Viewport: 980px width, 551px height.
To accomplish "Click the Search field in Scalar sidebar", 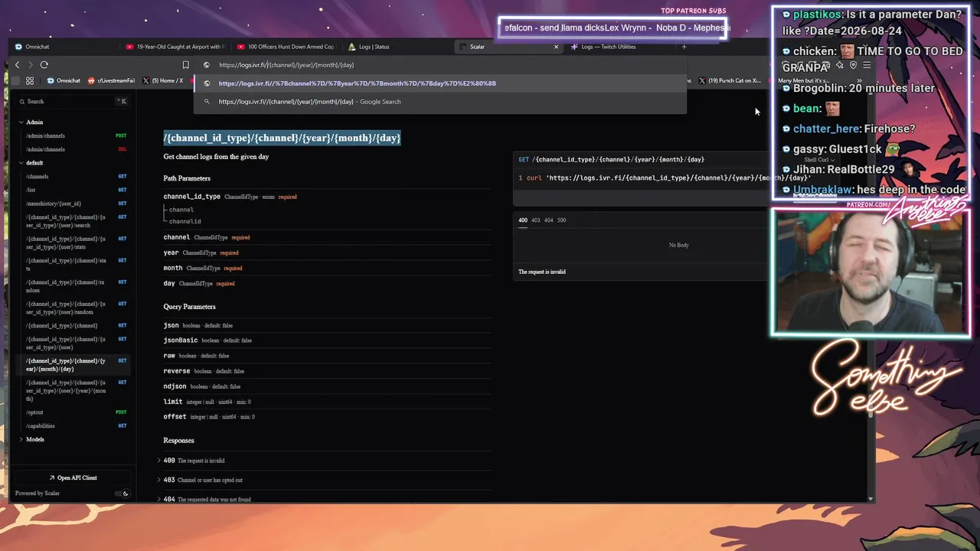I will pyautogui.click(x=73, y=101).
